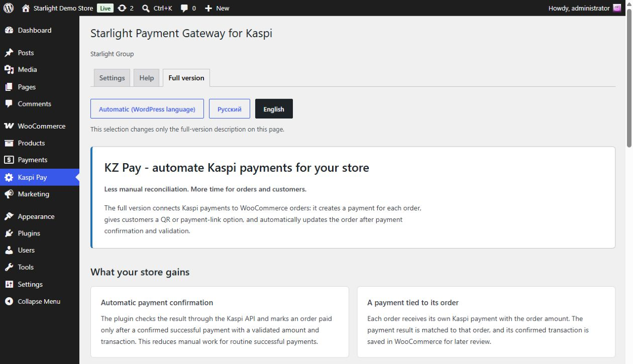Click the Settings sliders icon in sidebar

coord(9,284)
